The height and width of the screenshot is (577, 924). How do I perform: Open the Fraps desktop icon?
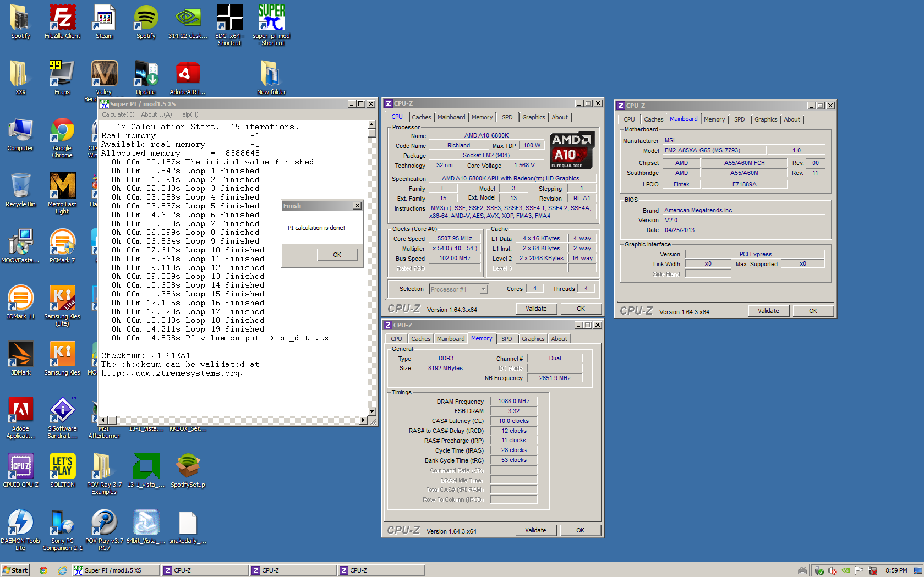[62, 78]
